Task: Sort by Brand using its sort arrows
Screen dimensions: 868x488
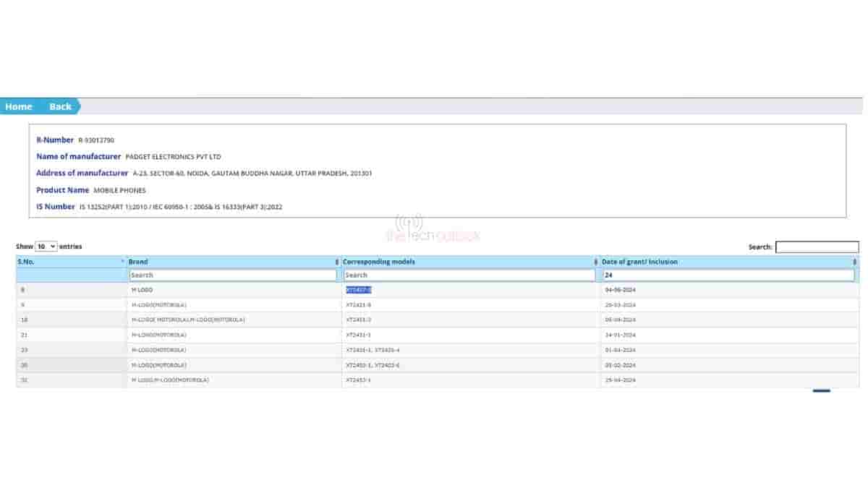Action: click(x=336, y=262)
